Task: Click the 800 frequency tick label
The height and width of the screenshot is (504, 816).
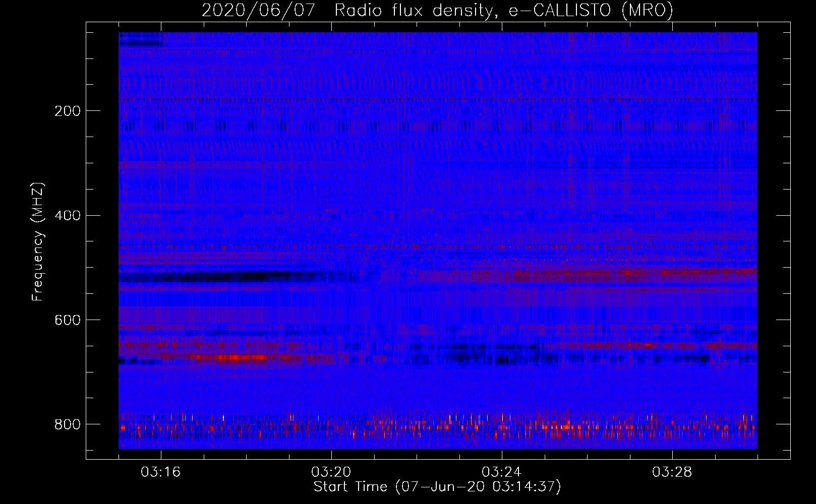Action: coord(68,424)
